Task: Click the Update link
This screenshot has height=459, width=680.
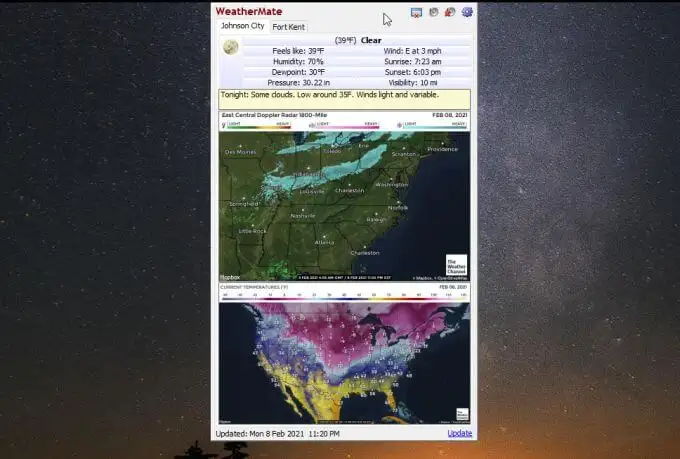Action: 459,433
